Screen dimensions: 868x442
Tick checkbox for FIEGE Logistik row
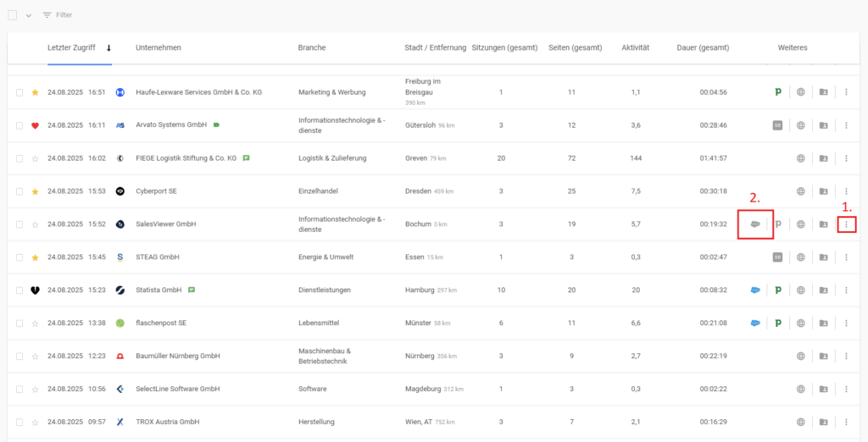coord(19,158)
